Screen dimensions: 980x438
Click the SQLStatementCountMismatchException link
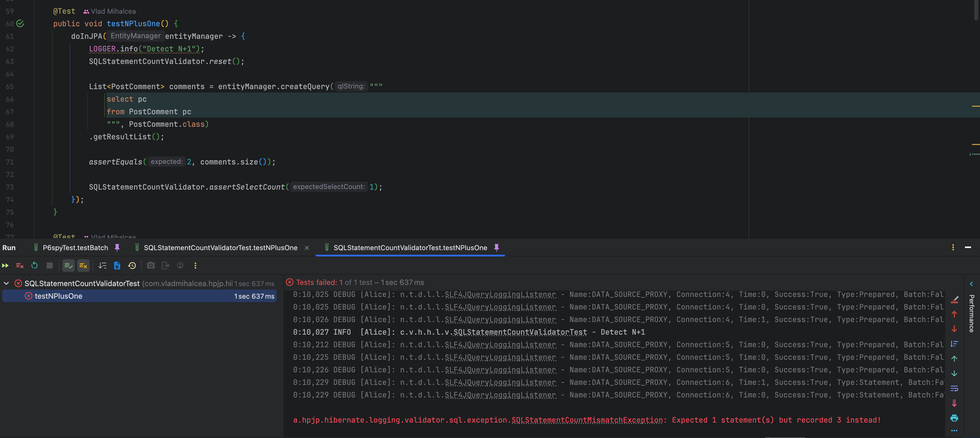click(x=587, y=420)
